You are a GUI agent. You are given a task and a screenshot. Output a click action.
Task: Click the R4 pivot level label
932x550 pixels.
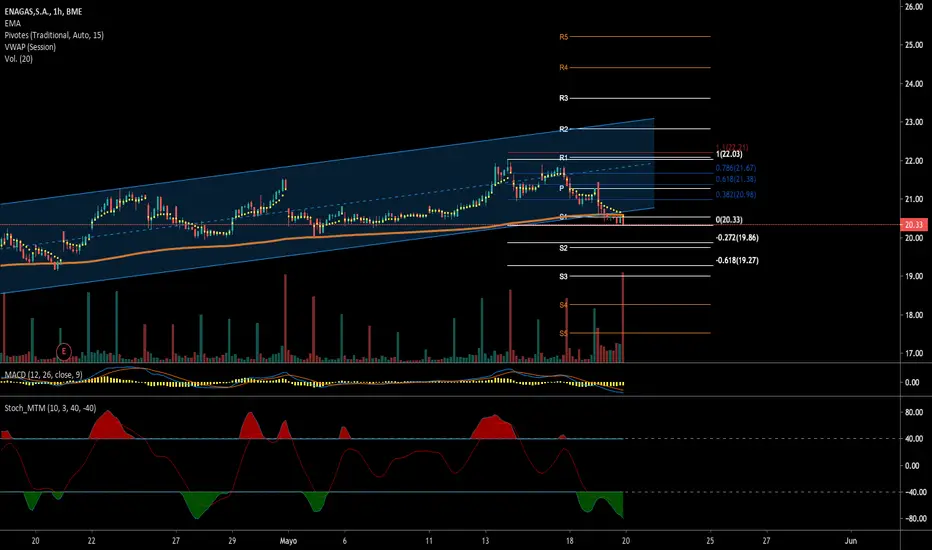tap(563, 68)
